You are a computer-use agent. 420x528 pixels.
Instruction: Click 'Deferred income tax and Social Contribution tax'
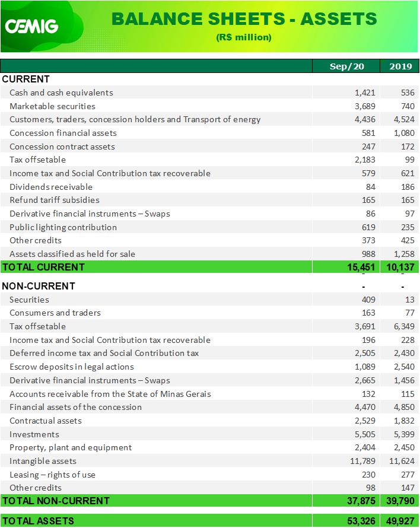point(104,353)
